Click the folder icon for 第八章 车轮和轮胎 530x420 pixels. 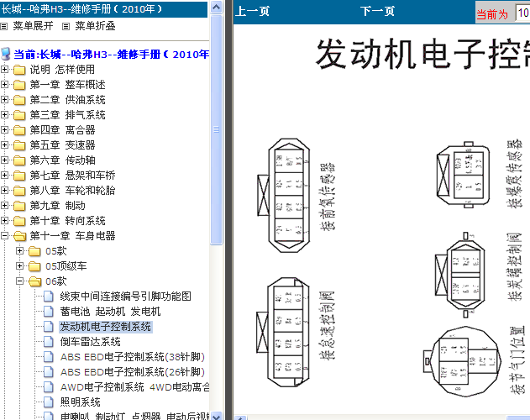click(x=19, y=191)
